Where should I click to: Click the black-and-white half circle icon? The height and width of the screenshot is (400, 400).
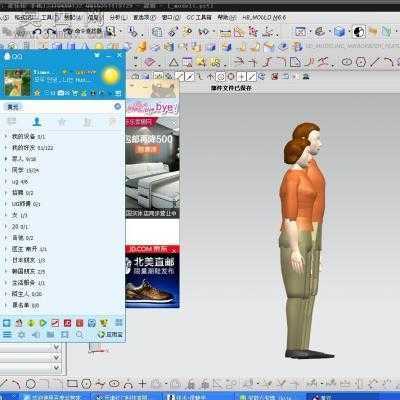(359, 32)
